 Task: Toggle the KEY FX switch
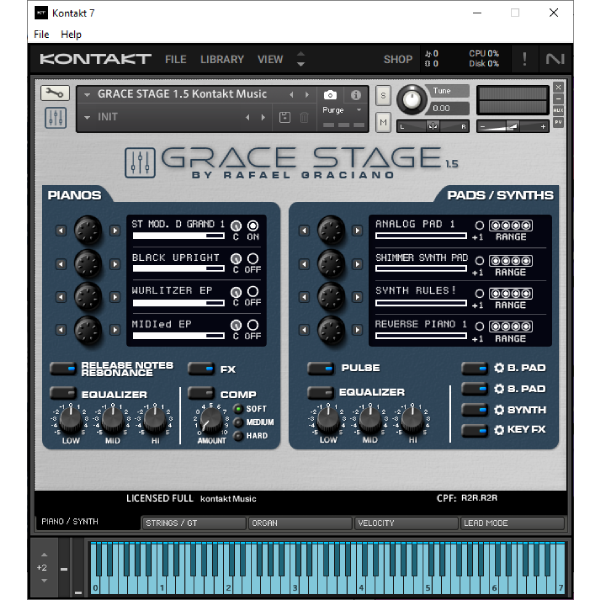pyautogui.click(x=474, y=430)
